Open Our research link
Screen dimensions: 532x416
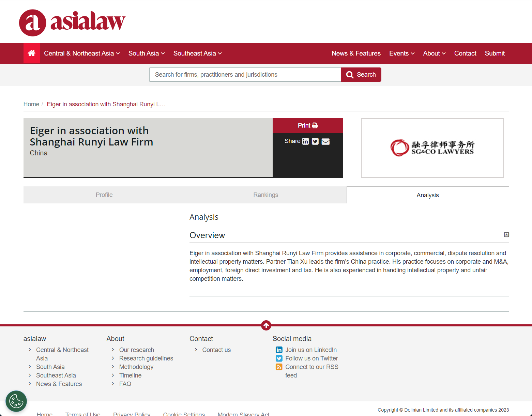pos(137,350)
